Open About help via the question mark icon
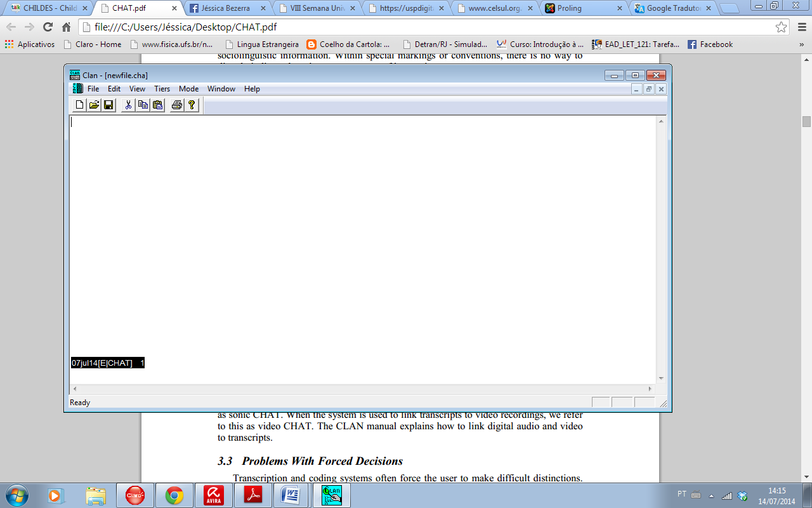This screenshot has width=812, height=508. click(192, 105)
